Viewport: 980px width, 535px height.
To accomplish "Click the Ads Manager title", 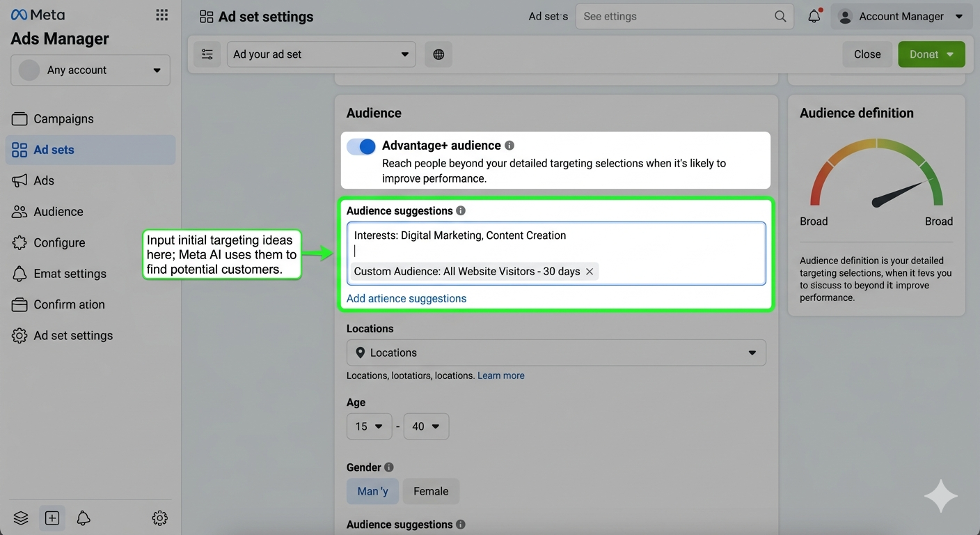I will 60,39.
